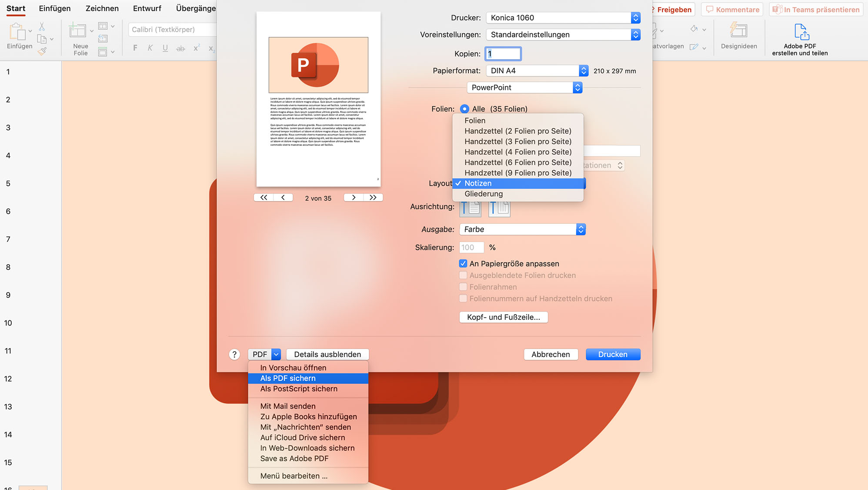Click the Neue Folie icon
This screenshot has width=868, height=490.
77,30
